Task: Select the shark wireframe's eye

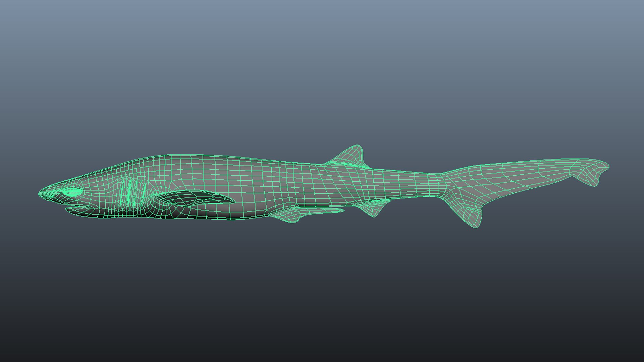Action: click(73, 192)
